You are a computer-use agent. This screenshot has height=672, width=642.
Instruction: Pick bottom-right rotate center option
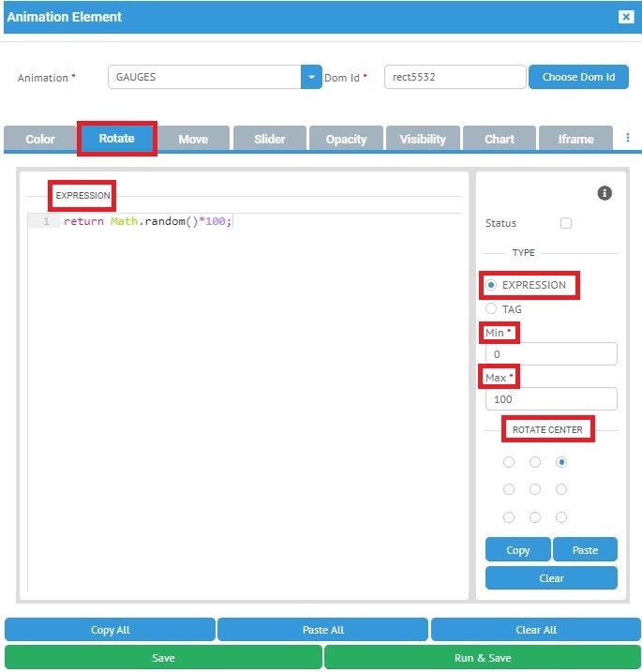pyautogui.click(x=561, y=517)
